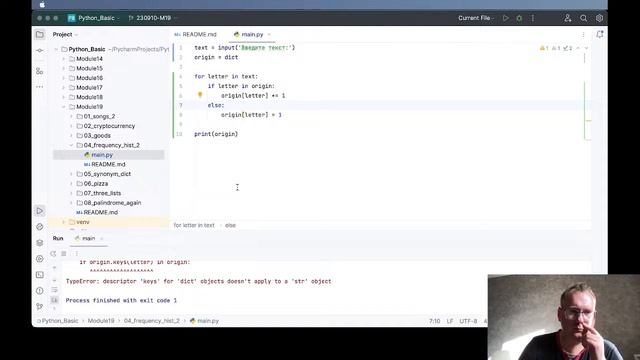Open the Git tool window icon
Screen dimensions: 640x360
[x=40, y=306]
